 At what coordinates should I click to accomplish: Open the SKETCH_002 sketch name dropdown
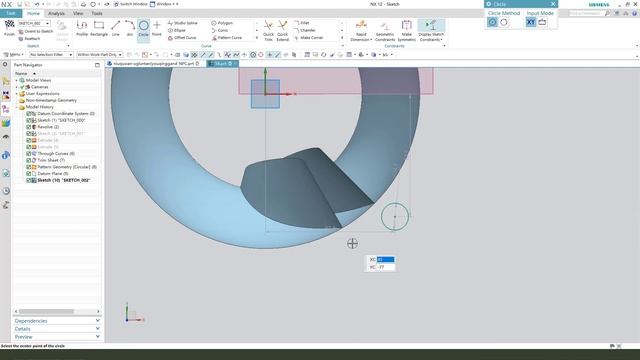coord(47,24)
